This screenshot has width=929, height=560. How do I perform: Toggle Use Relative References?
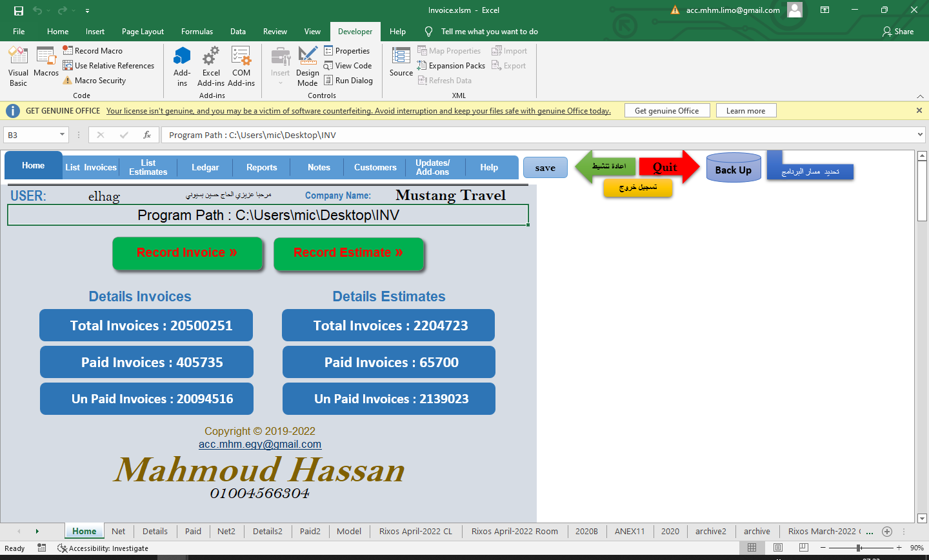[108, 66]
